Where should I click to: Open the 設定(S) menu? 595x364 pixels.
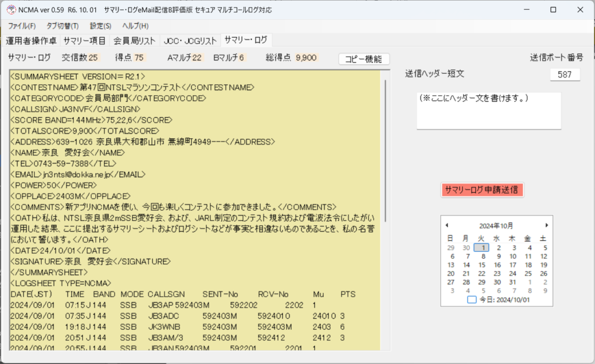click(101, 26)
